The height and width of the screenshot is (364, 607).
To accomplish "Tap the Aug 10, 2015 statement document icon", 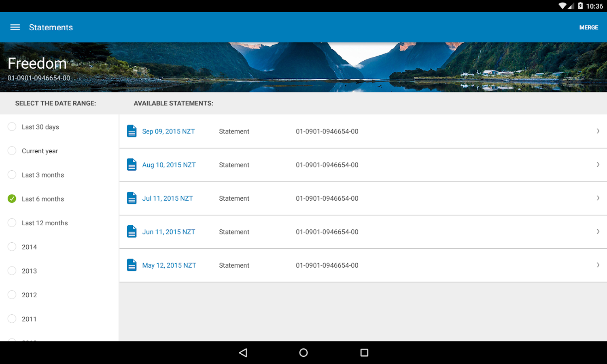I will [132, 165].
